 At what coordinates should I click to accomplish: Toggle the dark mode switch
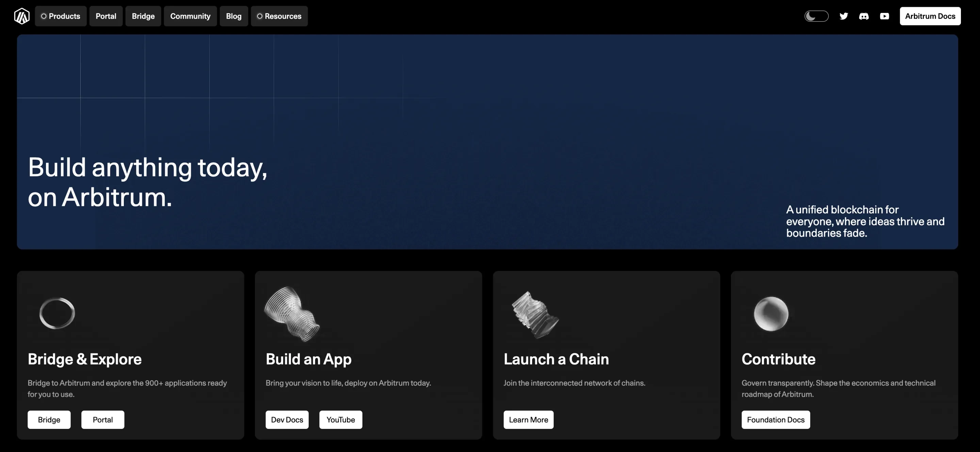(816, 16)
